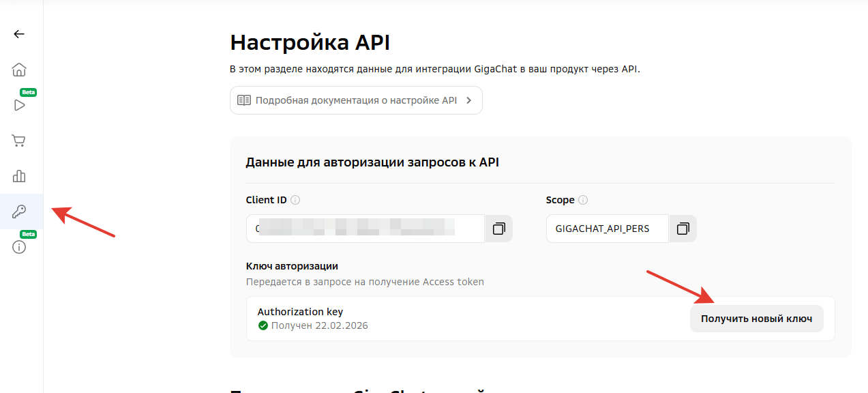Copy the Scope value
The width and height of the screenshot is (868, 393).
click(683, 229)
